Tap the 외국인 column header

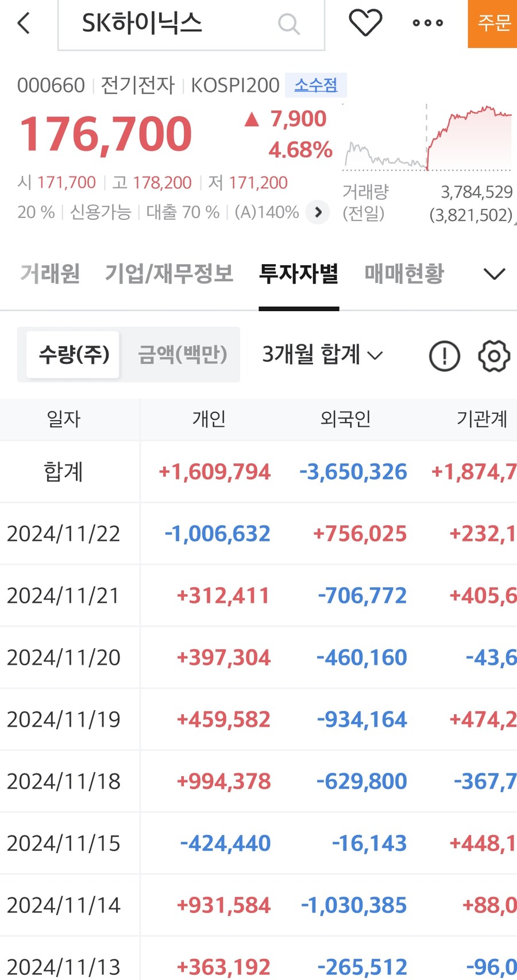coord(345,419)
